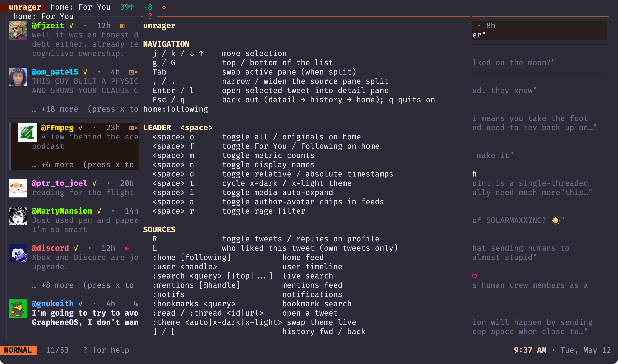Click the reply arrow icon on @gnukeith tweet

[136, 304]
